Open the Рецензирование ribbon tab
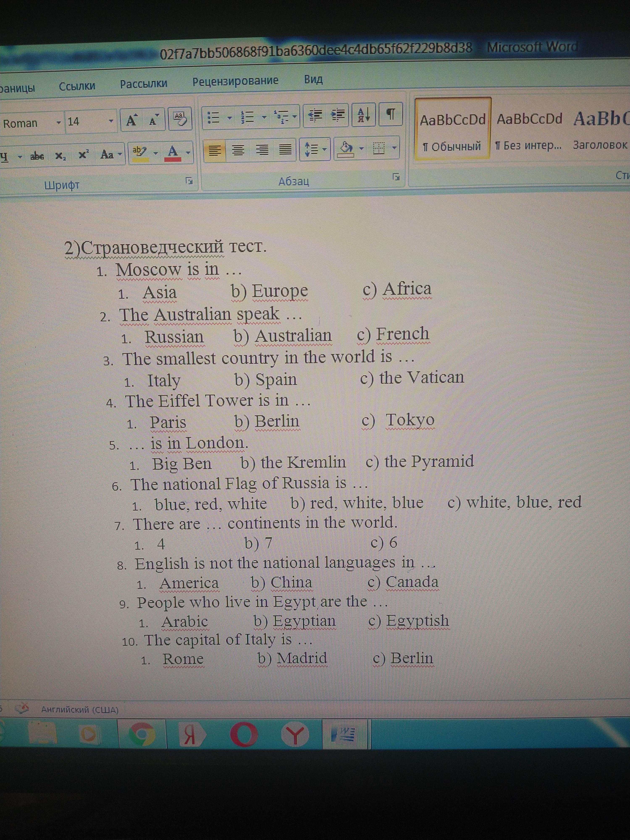This screenshot has width=630, height=840. coord(235,81)
